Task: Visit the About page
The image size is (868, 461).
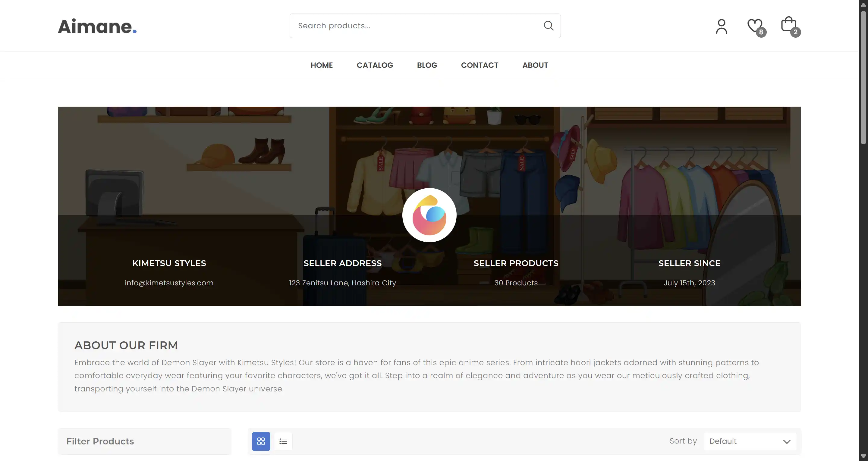Action: pyautogui.click(x=535, y=65)
